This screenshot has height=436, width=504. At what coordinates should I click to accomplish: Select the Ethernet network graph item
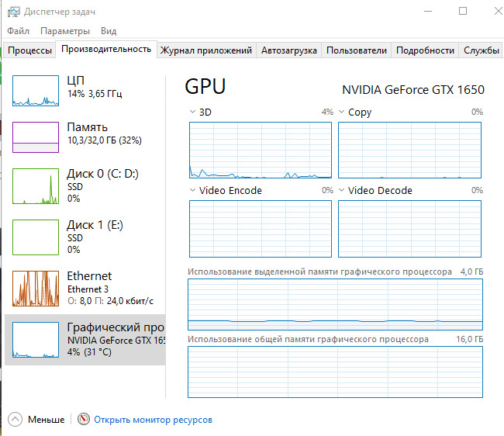36,288
